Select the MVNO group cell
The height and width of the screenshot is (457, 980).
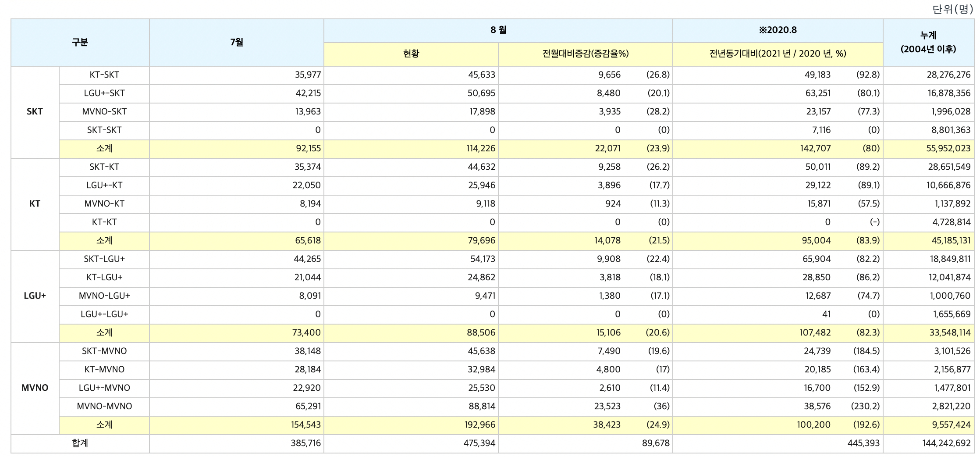pyautogui.click(x=35, y=388)
